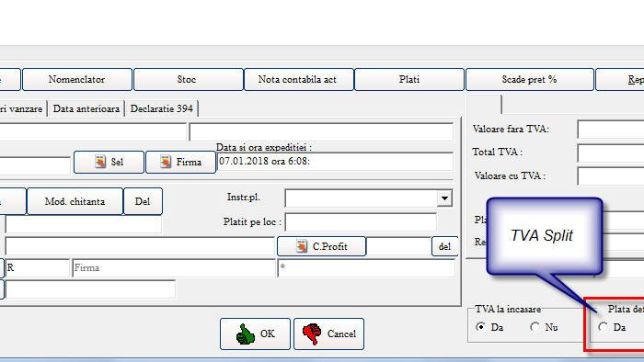Open the Instr.pl. dropdown arrow
The width and height of the screenshot is (644, 362).
(444, 198)
